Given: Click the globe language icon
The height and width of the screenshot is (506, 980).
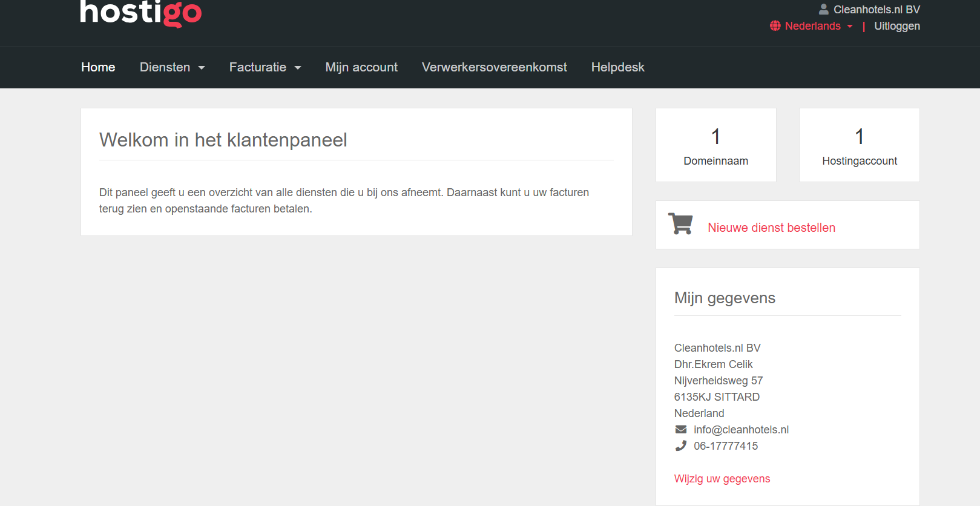Looking at the screenshot, I should click(x=775, y=26).
